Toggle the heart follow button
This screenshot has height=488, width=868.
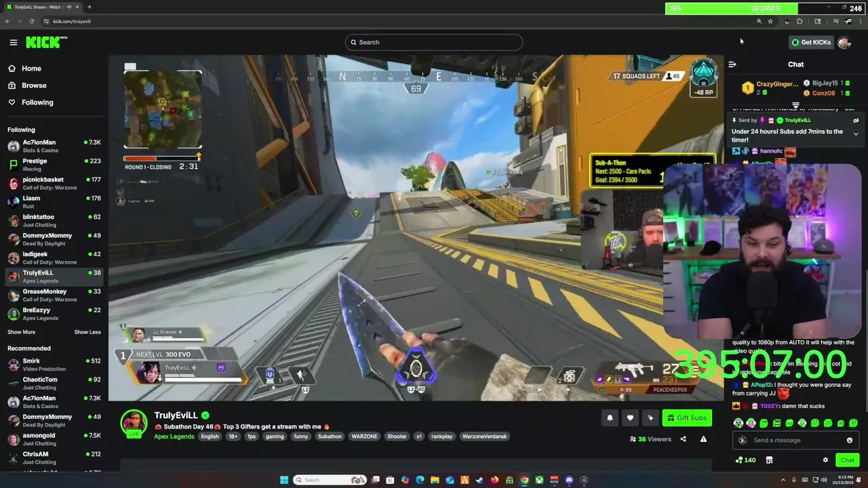(630, 418)
